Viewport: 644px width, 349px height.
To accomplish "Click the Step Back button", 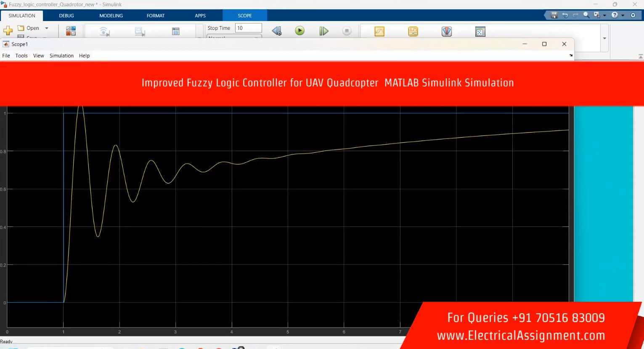I will [276, 31].
